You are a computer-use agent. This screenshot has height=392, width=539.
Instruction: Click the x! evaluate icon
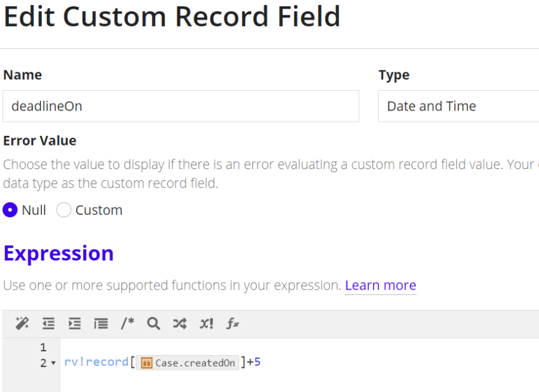point(205,323)
